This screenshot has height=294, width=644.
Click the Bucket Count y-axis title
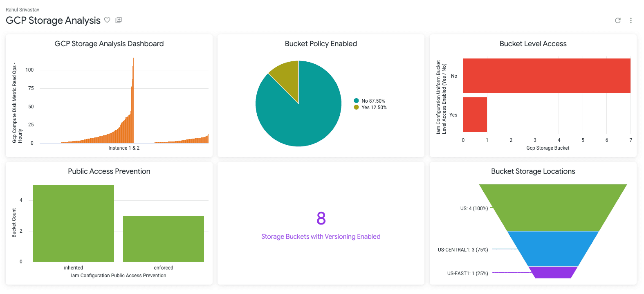[14, 223]
